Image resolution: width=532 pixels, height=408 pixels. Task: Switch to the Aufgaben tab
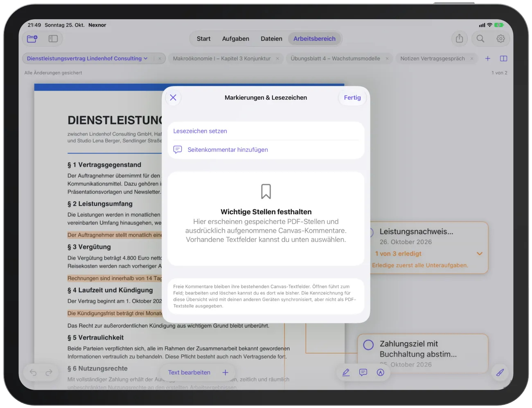pos(236,39)
